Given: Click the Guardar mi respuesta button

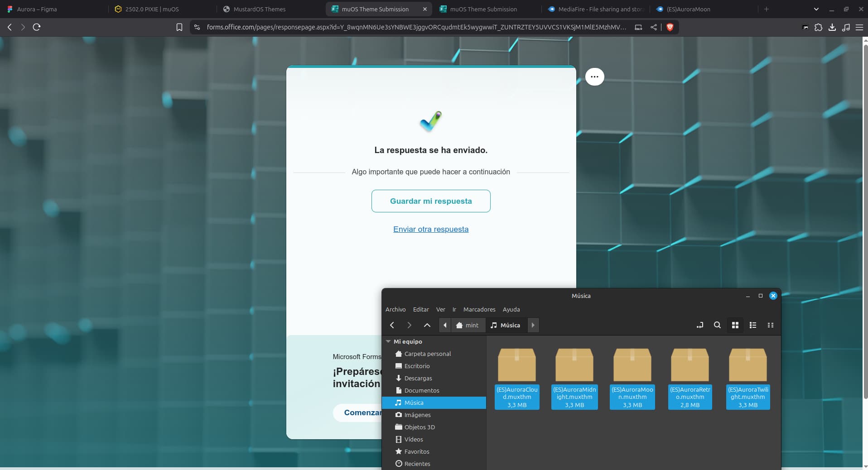Looking at the screenshot, I should click(x=431, y=201).
